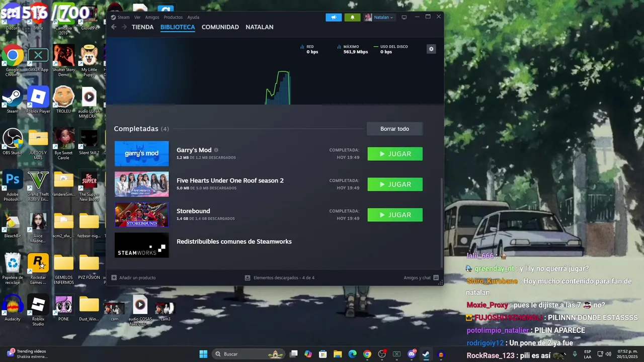Click JUGAR for Five Hearts Under One Roof

point(395,185)
